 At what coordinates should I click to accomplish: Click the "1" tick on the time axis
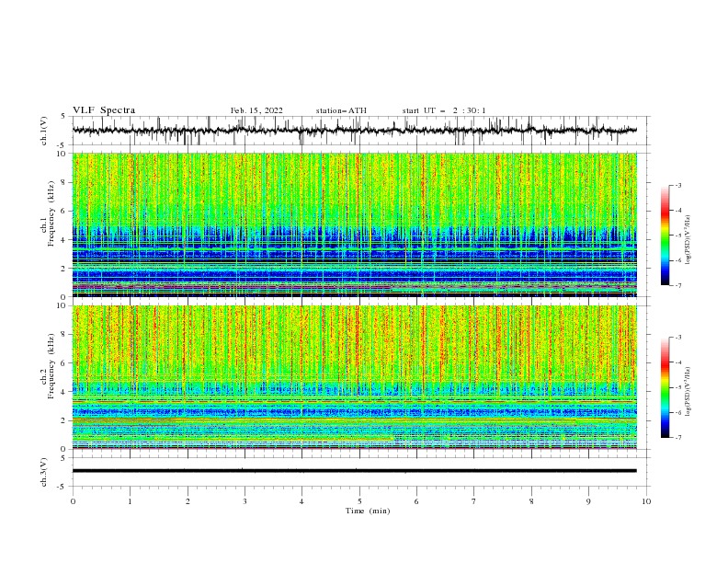pyautogui.click(x=131, y=501)
